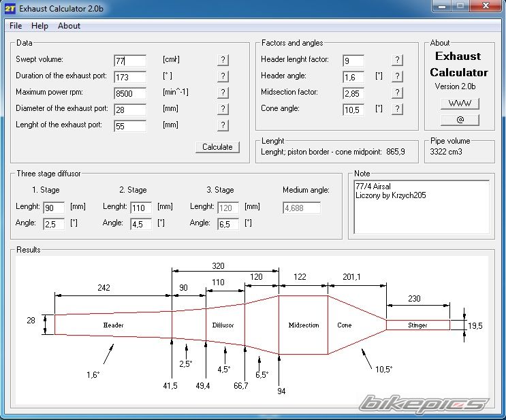Open help for Maximum power rpm
The width and height of the screenshot is (506, 420).
tap(223, 93)
